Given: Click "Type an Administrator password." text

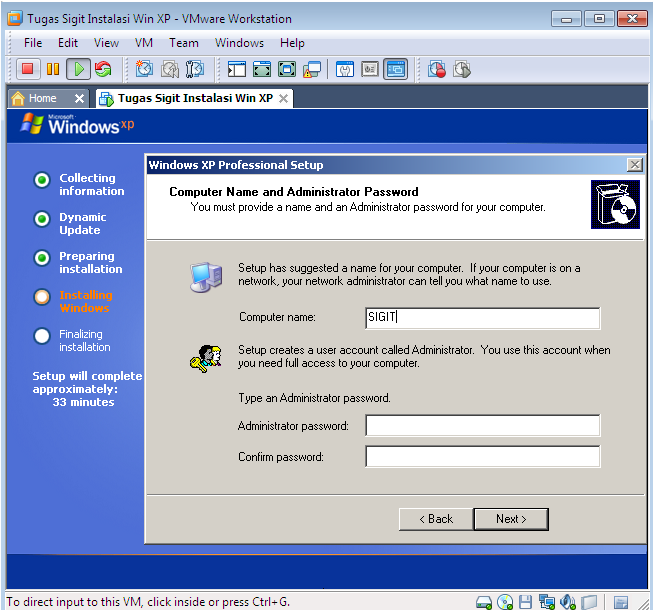Looking at the screenshot, I should (314, 398).
